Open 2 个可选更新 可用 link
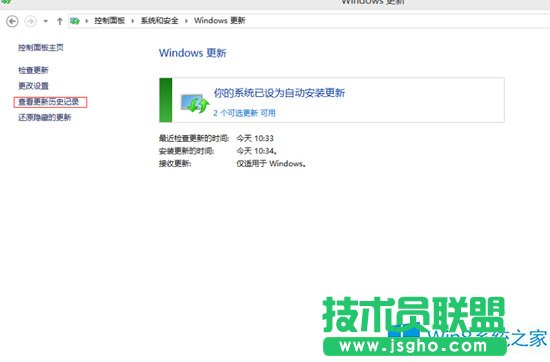Image resolution: width=550 pixels, height=362 pixels. tap(244, 113)
